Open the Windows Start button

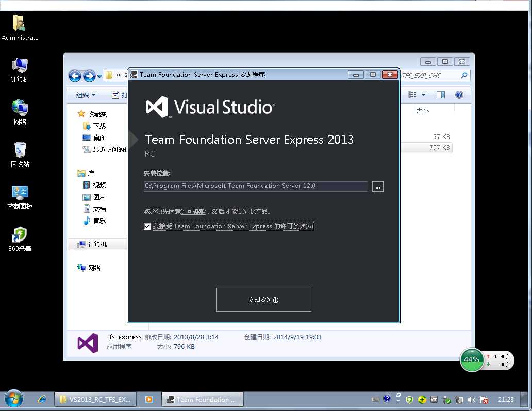pyautogui.click(x=14, y=399)
